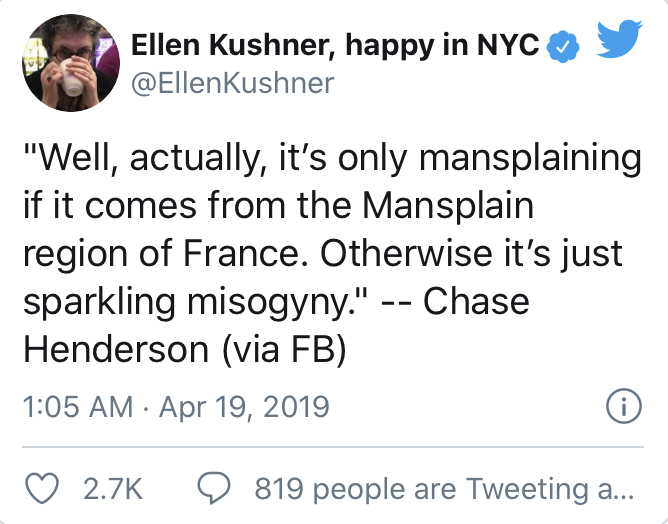Viewport: 668px width, 524px height.
Task: Open the @EllenKushner handle
Action: [x=233, y=83]
